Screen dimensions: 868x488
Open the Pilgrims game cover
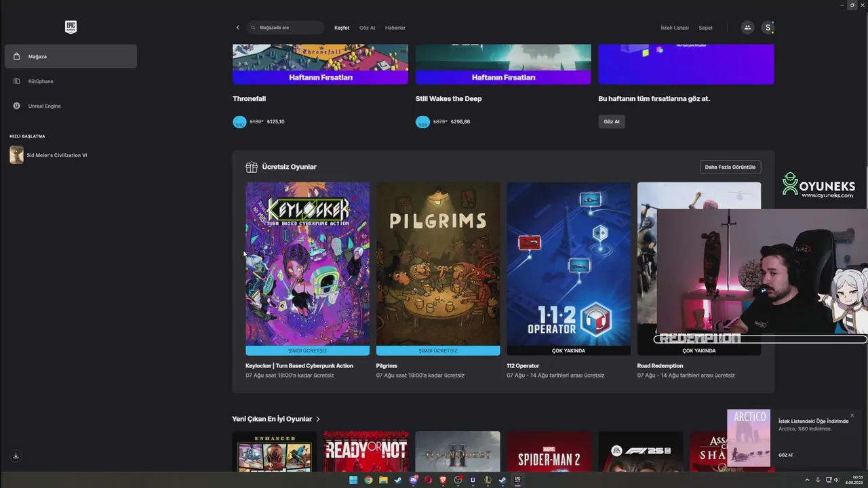click(x=438, y=264)
